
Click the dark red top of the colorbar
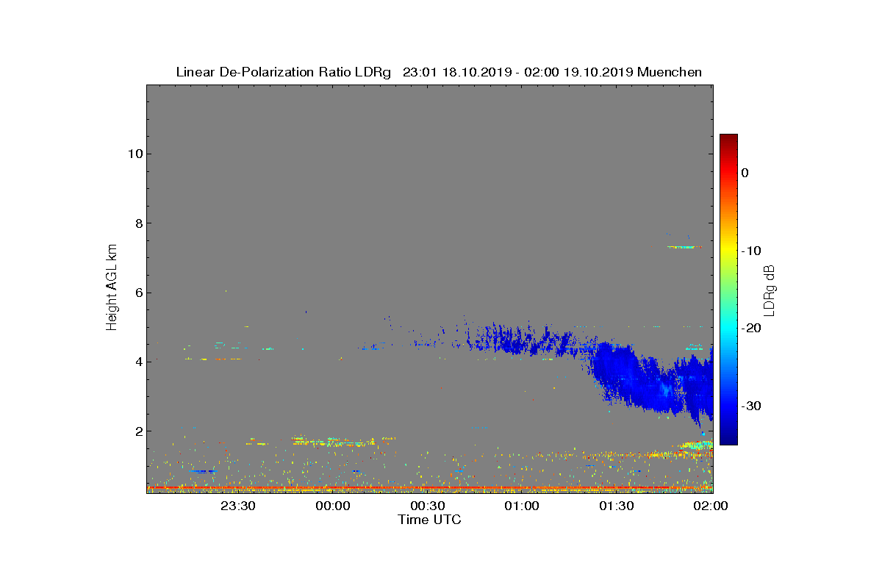728,140
